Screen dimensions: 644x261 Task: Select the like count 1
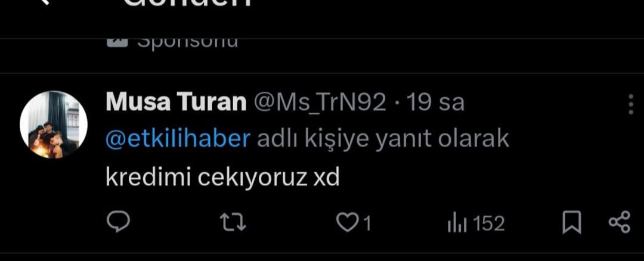click(x=367, y=224)
